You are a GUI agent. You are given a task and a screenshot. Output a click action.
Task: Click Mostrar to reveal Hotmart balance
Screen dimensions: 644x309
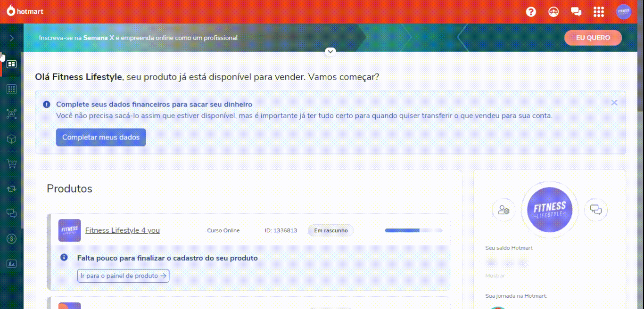[x=495, y=276]
